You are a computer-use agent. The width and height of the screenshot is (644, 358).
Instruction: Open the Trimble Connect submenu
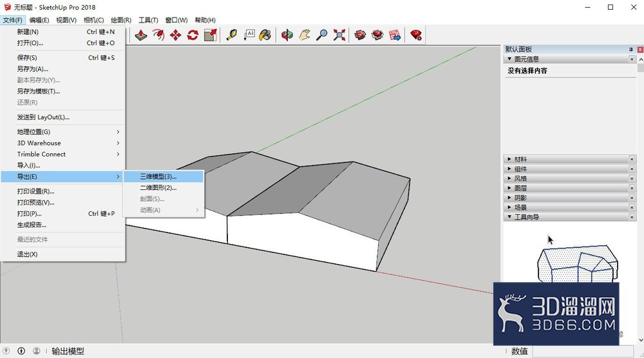point(62,154)
